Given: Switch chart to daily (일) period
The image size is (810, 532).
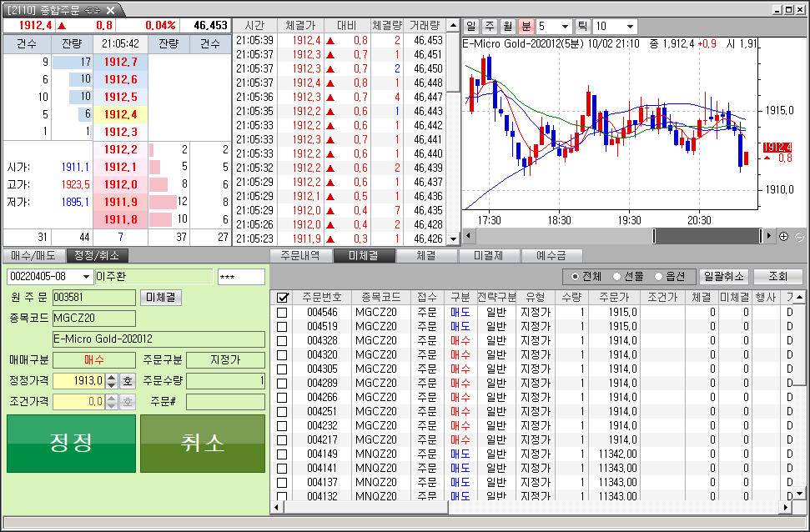Looking at the screenshot, I should point(471,27).
